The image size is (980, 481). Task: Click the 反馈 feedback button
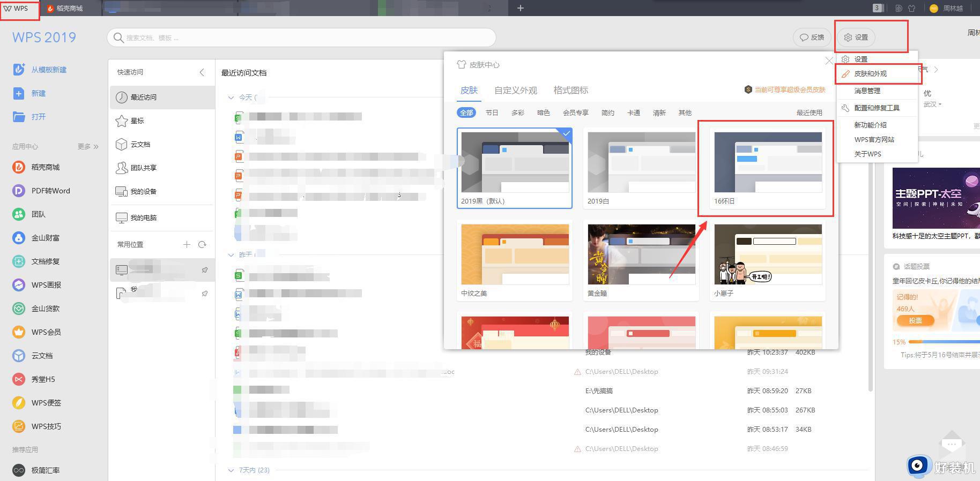812,37
